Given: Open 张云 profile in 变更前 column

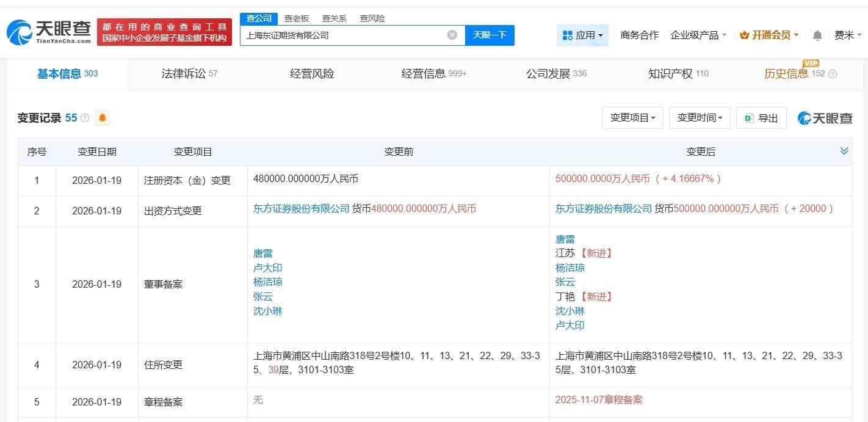Looking at the screenshot, I should pos(263,297).
